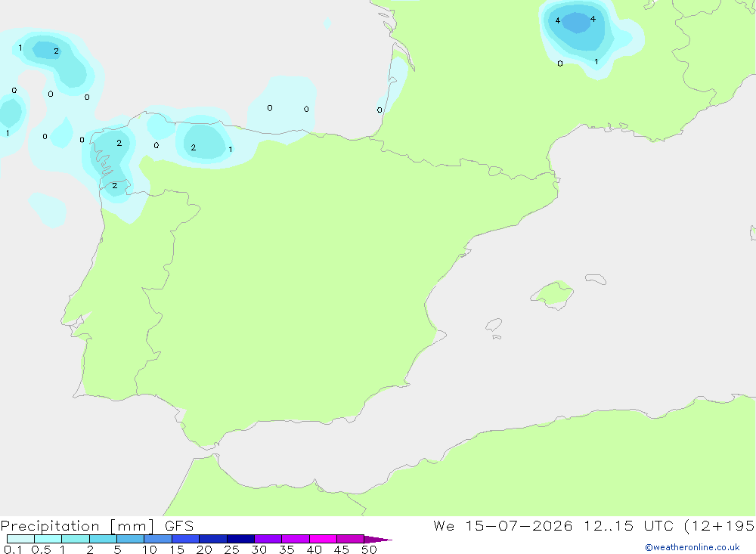Click the 'Precipitation' title text
Image resolution: width=756 pixels, height=554 pixels.
click(x=50, y=526)
